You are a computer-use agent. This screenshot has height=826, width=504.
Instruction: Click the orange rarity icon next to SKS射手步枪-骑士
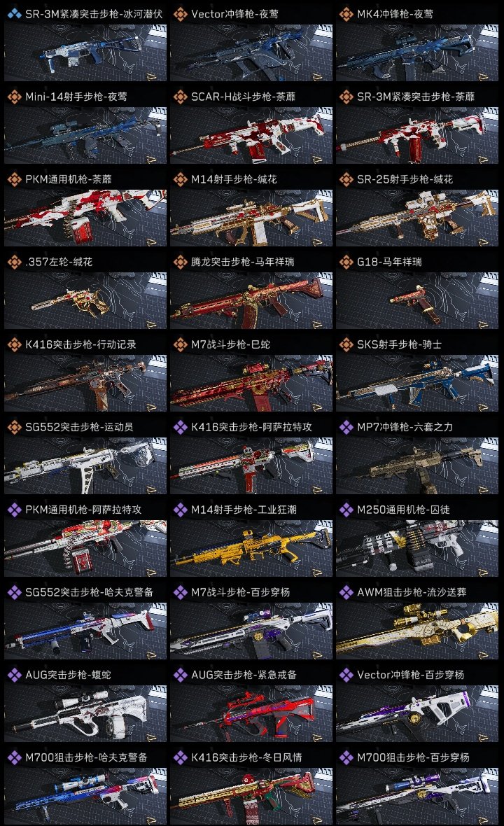(x=346, y=344)
